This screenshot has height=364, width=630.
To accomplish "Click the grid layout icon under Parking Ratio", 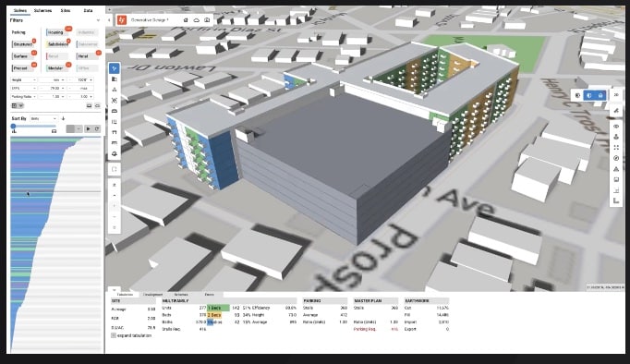I will tap(15, 105).
